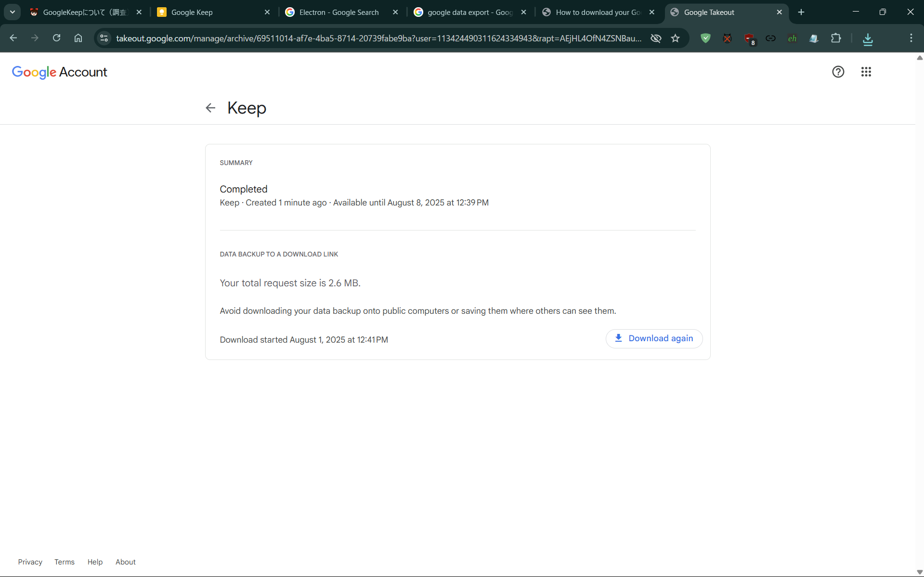Image resolution: width=924 pixels, height=577 pixels.
Task: Click the crossed-out eye icon in the address bar
Action: pos(656,38)
